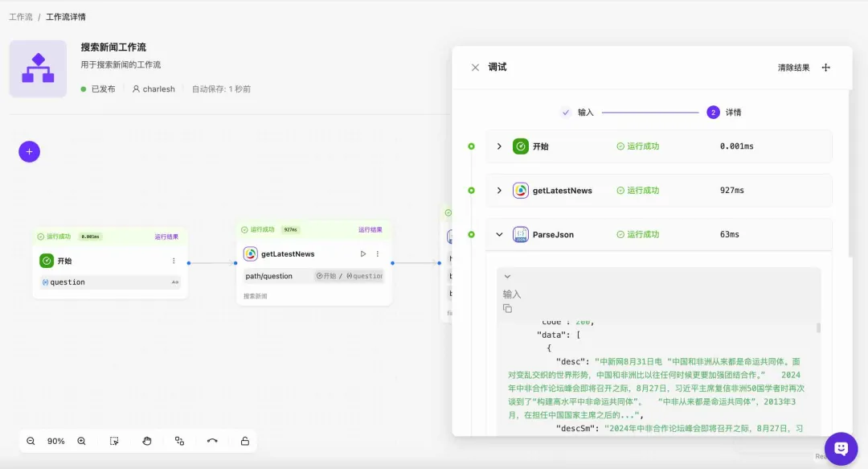Viewport: 868px width, 469px height.
Task: Click the 搜索新闻 description on getLatestNews node
Action: pyautogui.click(x=256, y=296)
